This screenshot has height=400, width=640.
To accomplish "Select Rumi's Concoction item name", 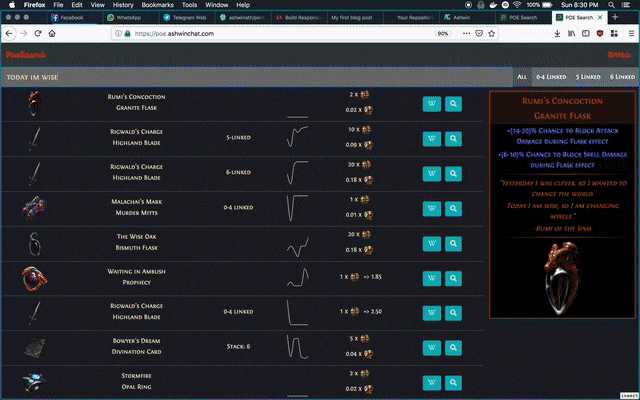I will [136, 97].
